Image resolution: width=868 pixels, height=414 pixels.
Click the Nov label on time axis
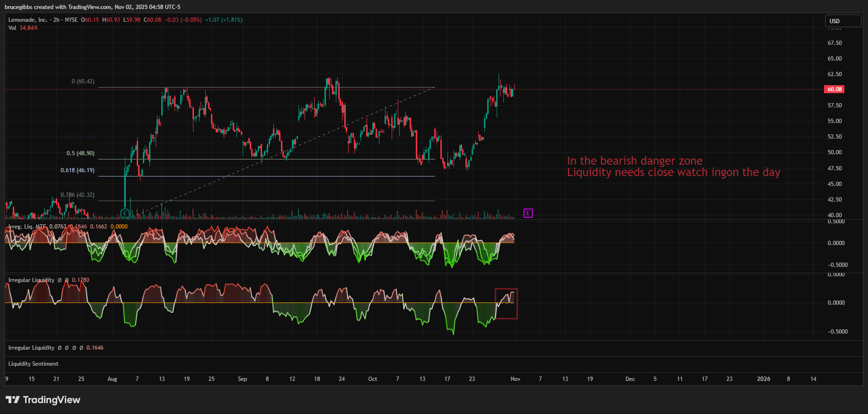click(x=515, y=379)
